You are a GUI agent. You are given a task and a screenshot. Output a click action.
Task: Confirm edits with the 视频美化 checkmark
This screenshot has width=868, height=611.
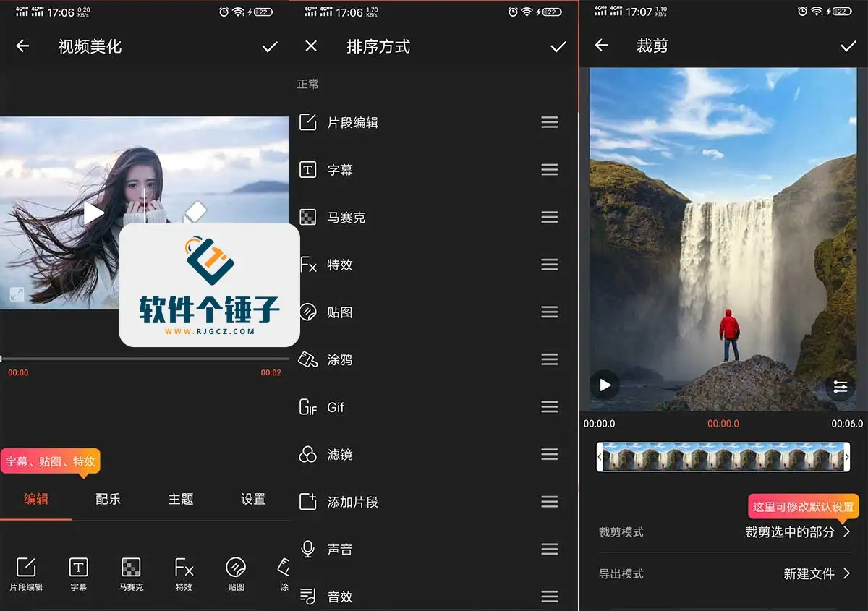[x=270, y=46]
